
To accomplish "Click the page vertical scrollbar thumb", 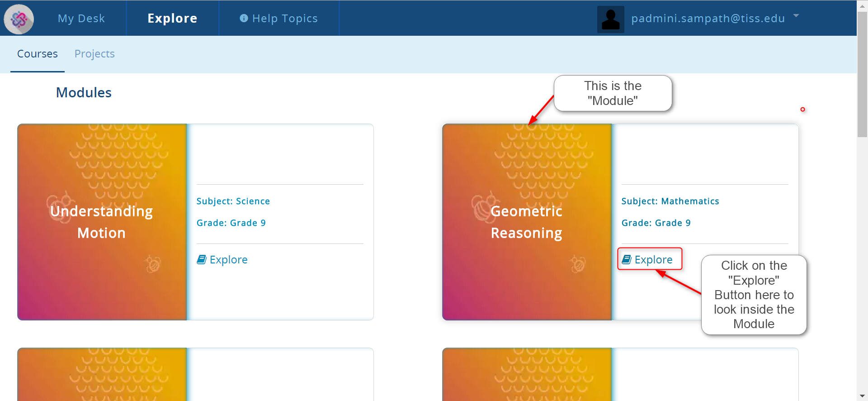I will [x=862, y=72].
